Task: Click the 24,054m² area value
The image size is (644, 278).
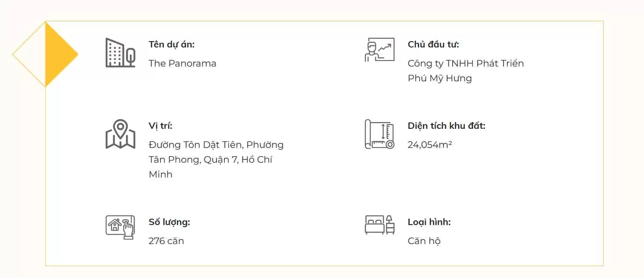Action: 429,145
